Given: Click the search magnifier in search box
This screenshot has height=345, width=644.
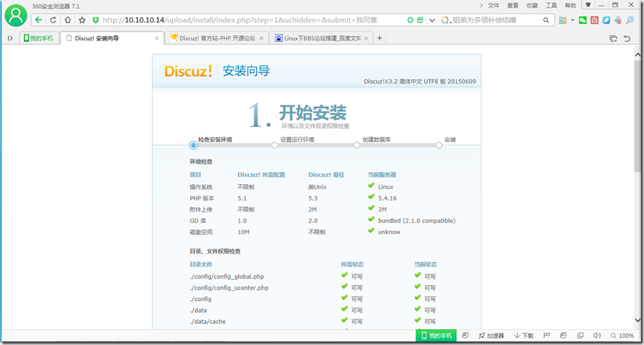Looking at the screenshot, I should (x=546, y=19).
